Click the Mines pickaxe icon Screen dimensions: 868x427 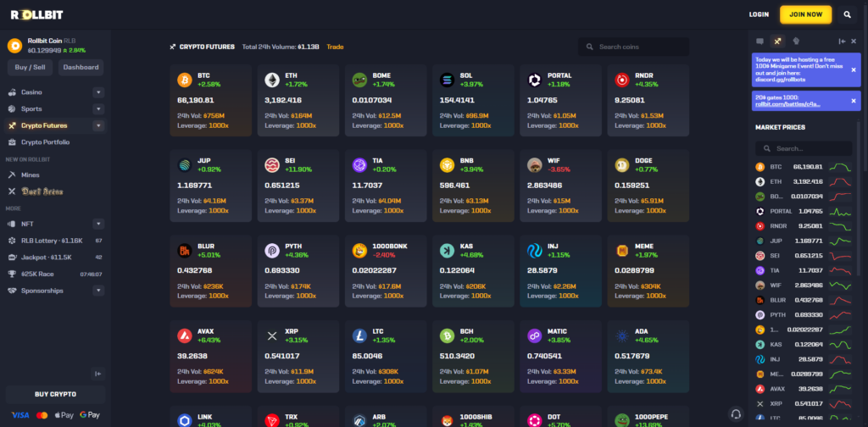(x=12, y=175)
